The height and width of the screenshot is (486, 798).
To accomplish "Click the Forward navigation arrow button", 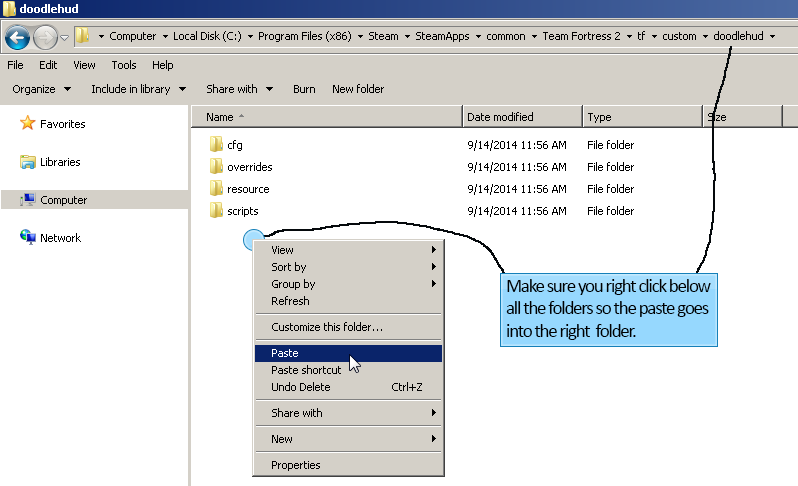I will click(x=45, y=38).
